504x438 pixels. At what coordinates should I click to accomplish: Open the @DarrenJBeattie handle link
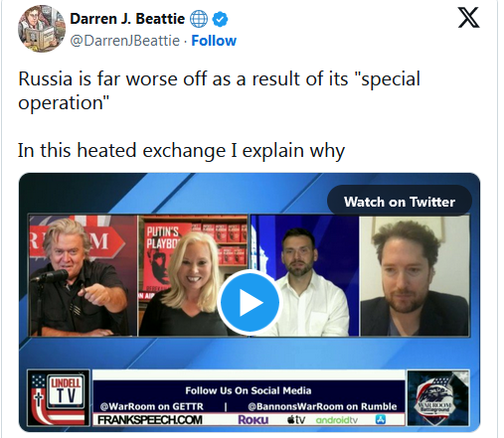tap(125, 41)
